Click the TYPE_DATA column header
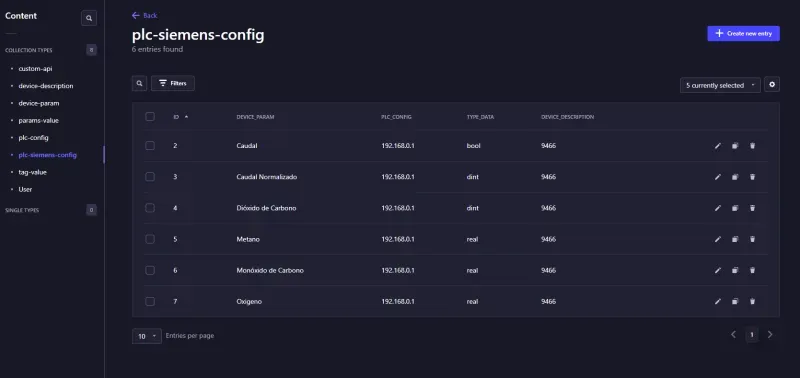This screenshot has width=800, height=378. pos(480,117)
